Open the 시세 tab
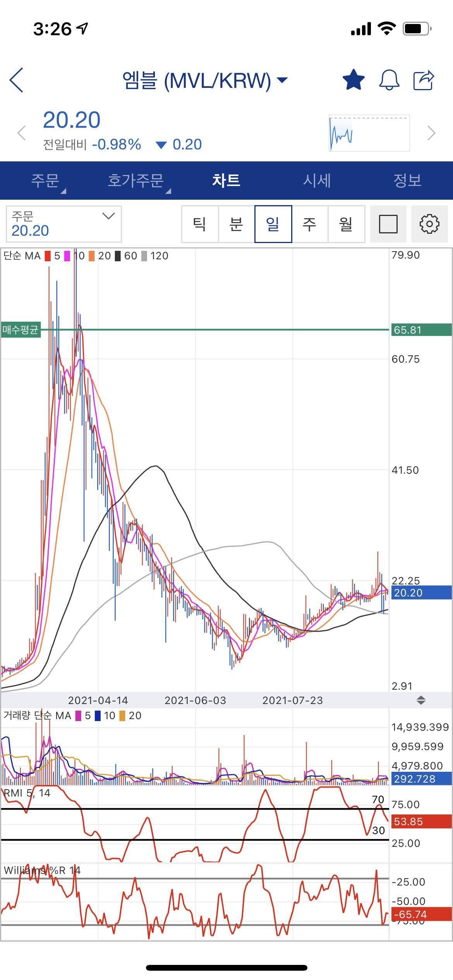 pos(317,181)
